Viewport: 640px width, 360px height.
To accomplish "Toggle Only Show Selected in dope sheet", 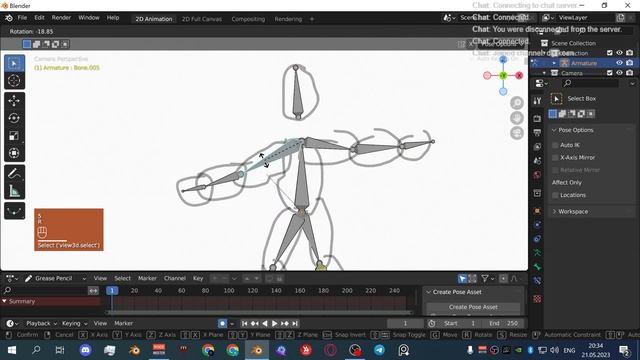I will coord(462,278).
